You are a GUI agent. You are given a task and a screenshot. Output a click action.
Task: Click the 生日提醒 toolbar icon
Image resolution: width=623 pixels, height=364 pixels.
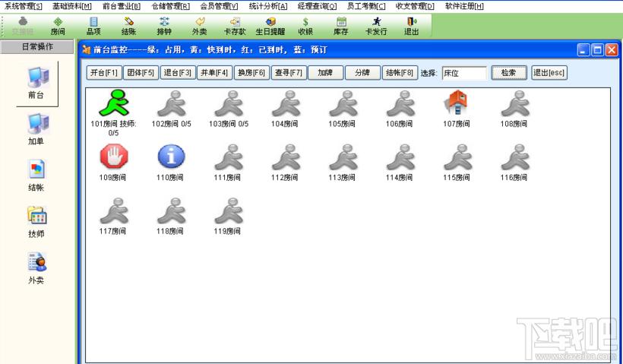coord(270,27)
